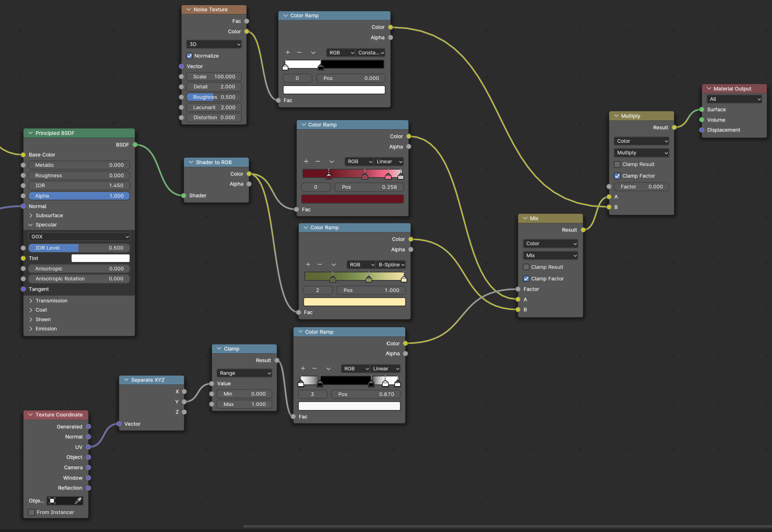Collapse the Noise Texture node header arrow
Screen dimensions: 772x532
click(188, 9)
